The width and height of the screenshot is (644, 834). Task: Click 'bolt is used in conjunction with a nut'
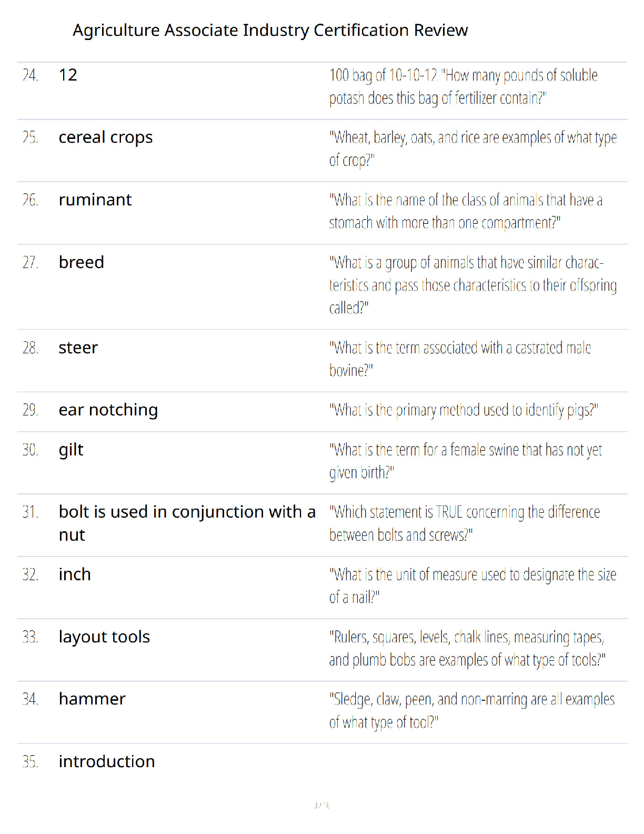pyautogui.click(x=187, y=523)
